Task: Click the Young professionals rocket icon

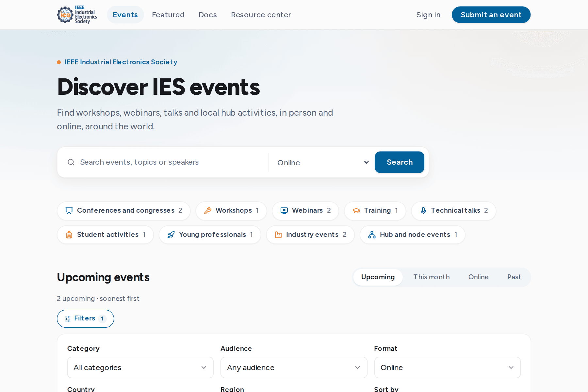Action: point(171,235)
